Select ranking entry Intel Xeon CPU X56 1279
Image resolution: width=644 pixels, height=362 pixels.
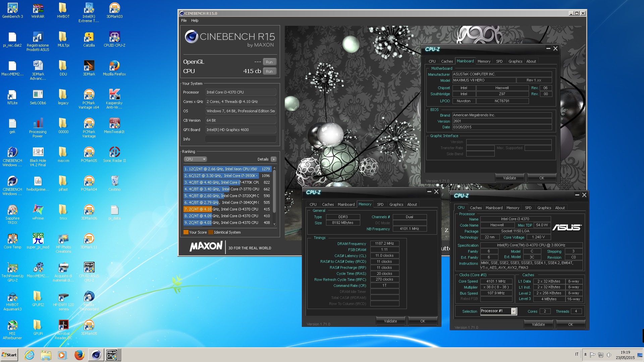pos(227,169)
